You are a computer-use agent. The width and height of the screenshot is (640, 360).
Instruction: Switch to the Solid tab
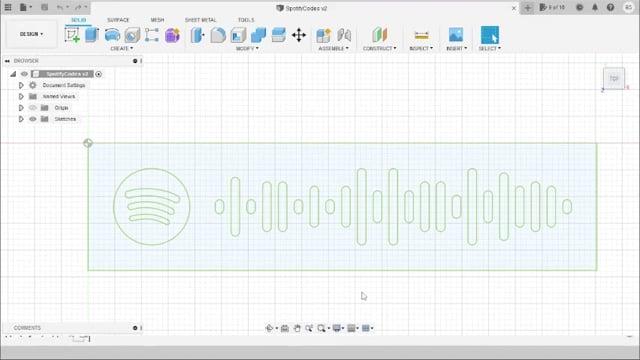pos(78,20)
